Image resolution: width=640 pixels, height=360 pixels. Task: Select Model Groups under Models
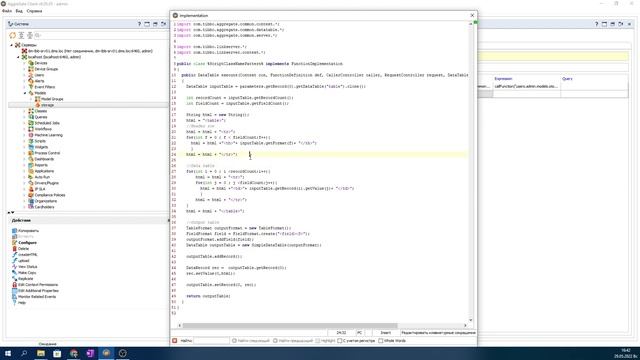pos(52,99)
